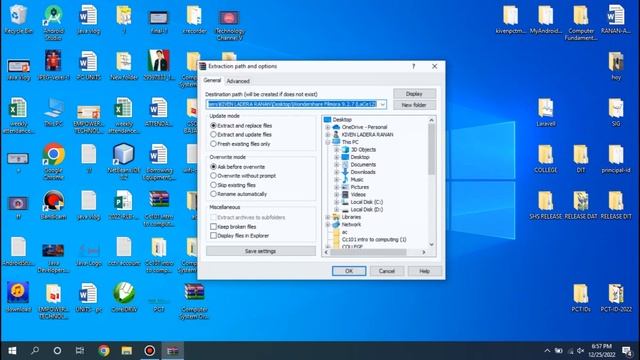Click the Display button
The height and width of the screenshot is (360, 640).
point(414,94)
